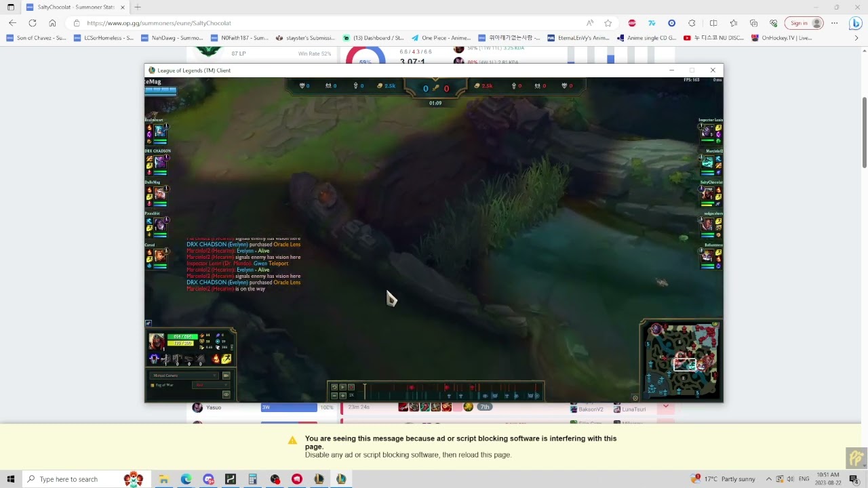
Task: Click the Flash summoner spell icon in HUD
Action: pos(226,359)
